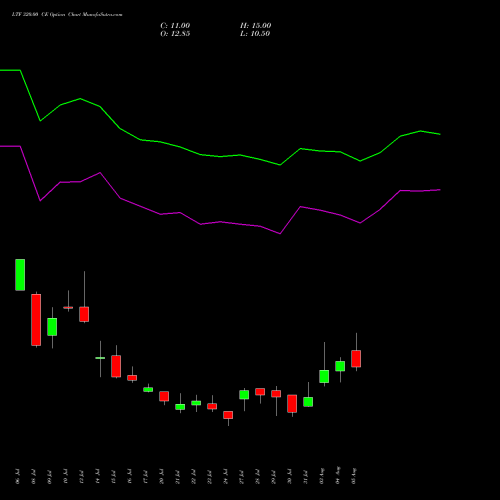This screenshot has width=500, height=500.
Task: Click the close value C: 11.00
Action: tap(175, 26)
